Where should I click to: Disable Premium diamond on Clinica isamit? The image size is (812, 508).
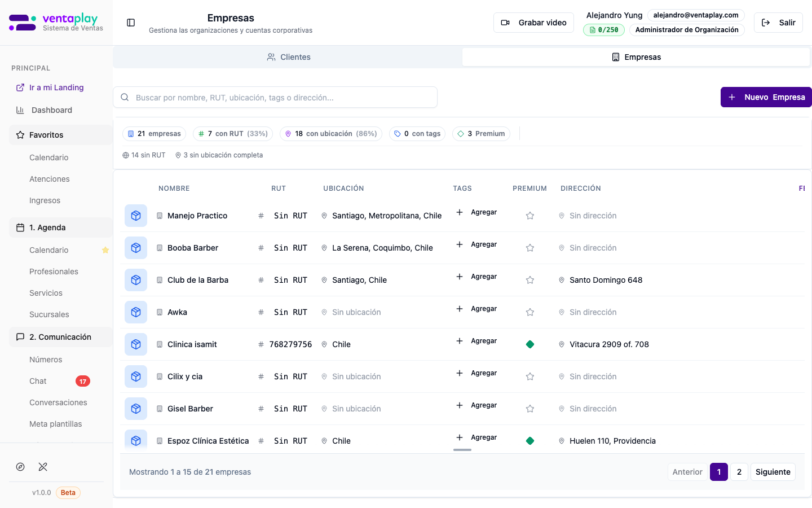coord(529,344)
